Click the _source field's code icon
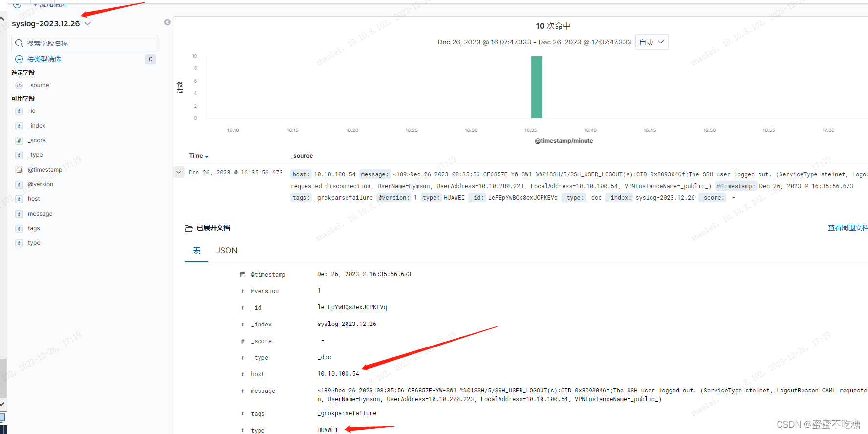The image size is (868, 434). [19, 86]
